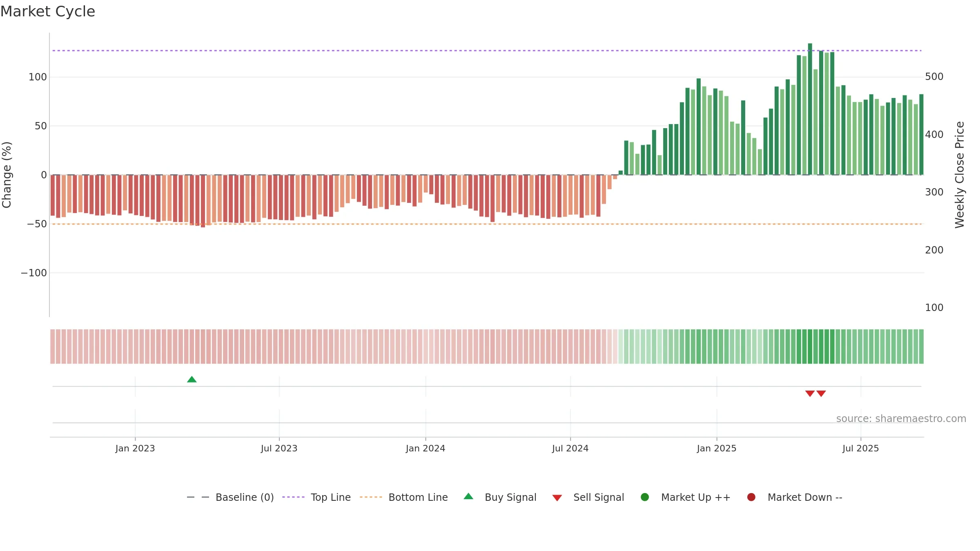Click the Jul 2025 x-axis label
This screenshot has width=980, height=551.
point(861,449)
